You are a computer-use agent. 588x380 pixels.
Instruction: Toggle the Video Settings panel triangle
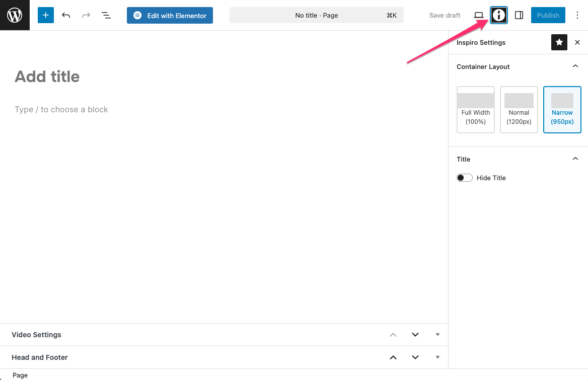point(437,335)
